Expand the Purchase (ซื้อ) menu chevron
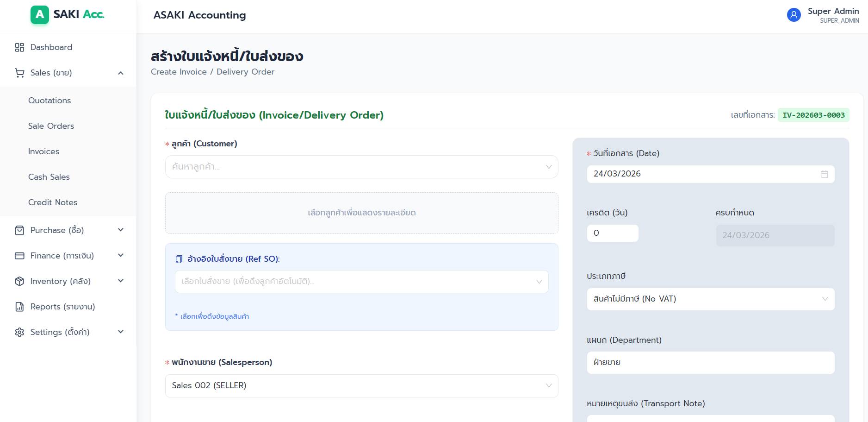868x422 pixels. (x=121, y=230)
